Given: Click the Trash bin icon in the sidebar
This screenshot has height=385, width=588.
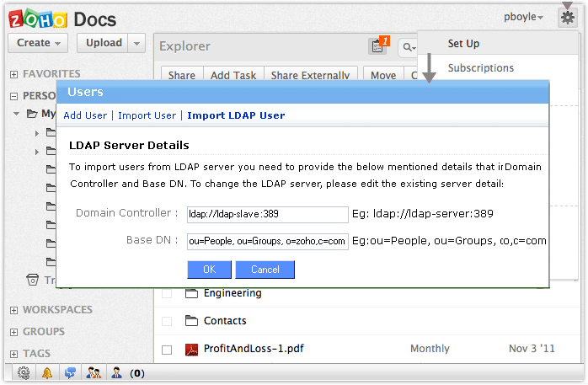Looking at the screenshot, I should click(x=32, y=280).
